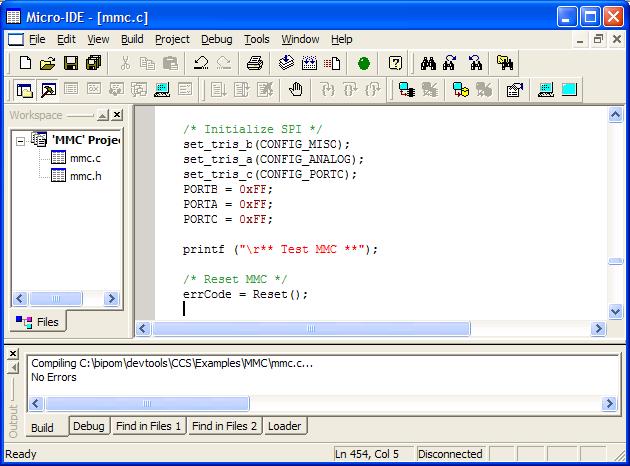The width and height of the screenshot is (630, 466).
Task: Open the Project menu
Action: click(172, 39)
